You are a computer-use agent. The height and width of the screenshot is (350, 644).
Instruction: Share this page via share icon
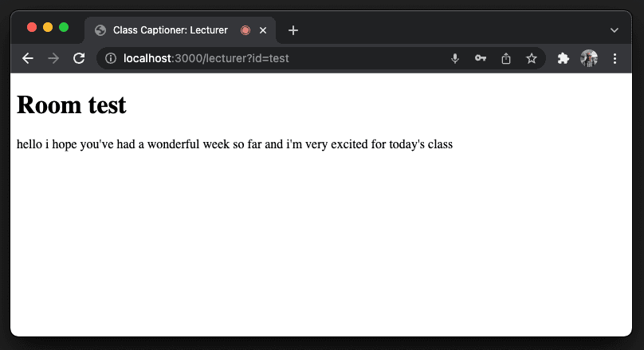pyautogui.click(x=506, y=58)
